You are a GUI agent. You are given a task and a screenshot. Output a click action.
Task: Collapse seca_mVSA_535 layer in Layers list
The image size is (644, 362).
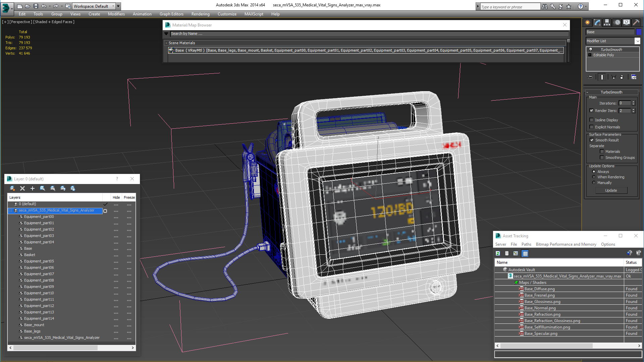point(10,210)
